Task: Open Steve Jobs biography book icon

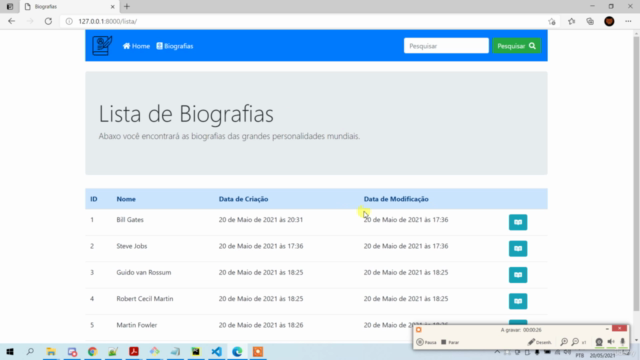Action: pyautogui.click(x=518, y=249)
